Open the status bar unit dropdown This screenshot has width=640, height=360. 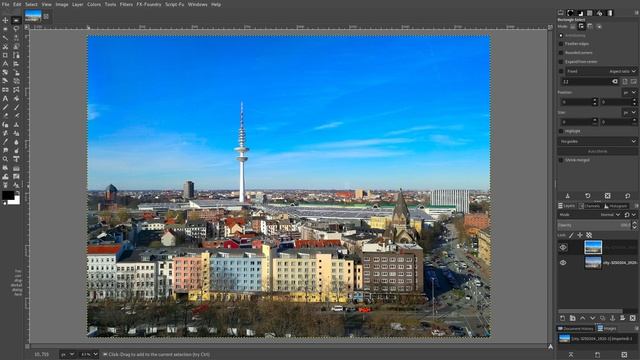pyautogui.click(x=67, y=354)
